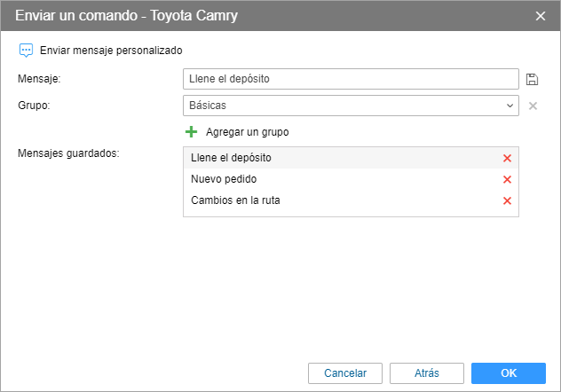Viewport: 561px width, 392px height.
Task: Click the 'Enviar mensaje personalizado' heading text
Action: tap(111, 51)
